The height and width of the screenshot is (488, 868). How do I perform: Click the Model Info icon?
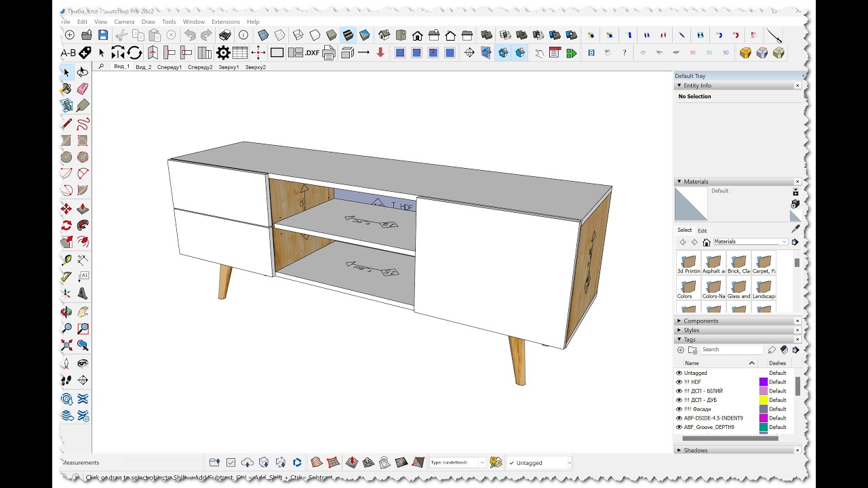click(243, 35)
